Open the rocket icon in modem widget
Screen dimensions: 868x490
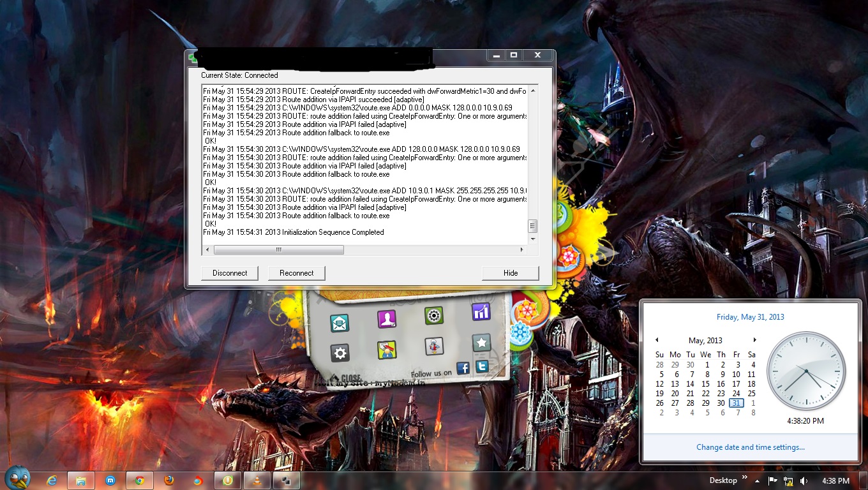(x=434, y=346)
